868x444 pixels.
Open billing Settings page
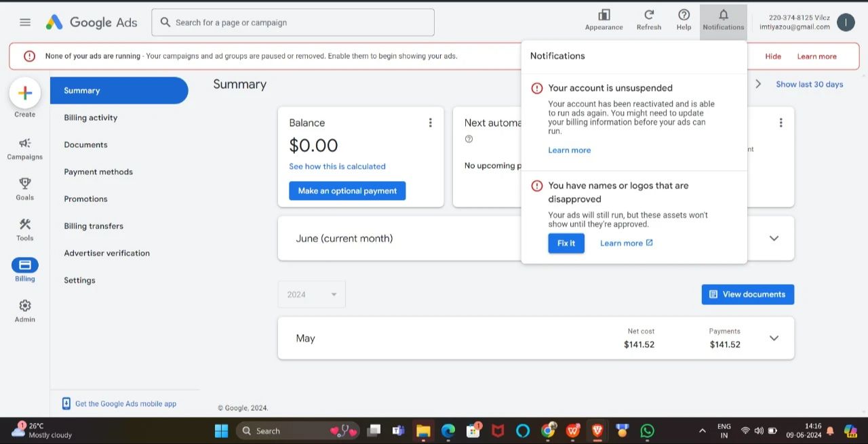point(79,280)
